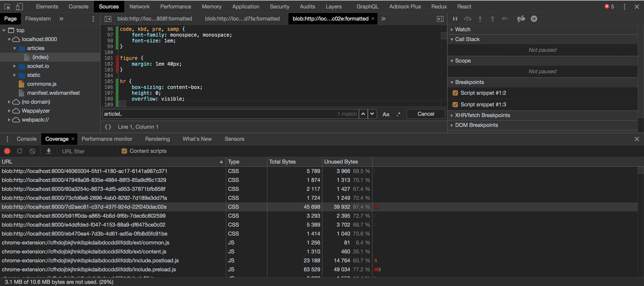Open the Network tab
Viewport: 644px width, 286px height.
pyautogui.click(x=140, y=7)
